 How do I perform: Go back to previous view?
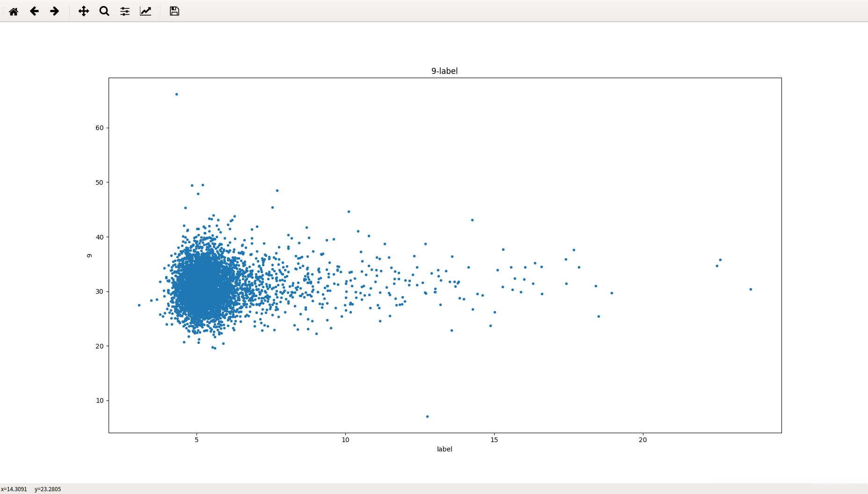pyautogui.click(x=34, y=11)
